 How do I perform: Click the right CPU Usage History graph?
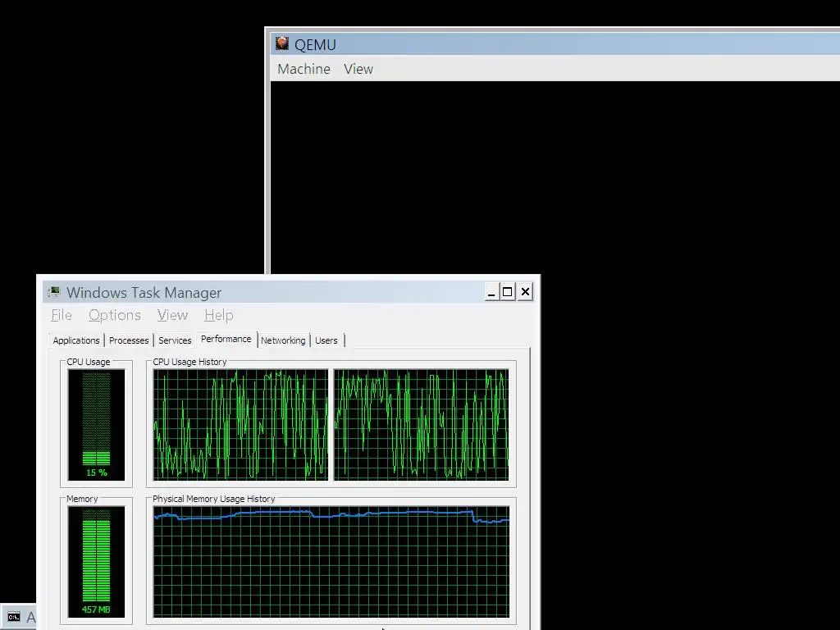[x=422, y=425]
